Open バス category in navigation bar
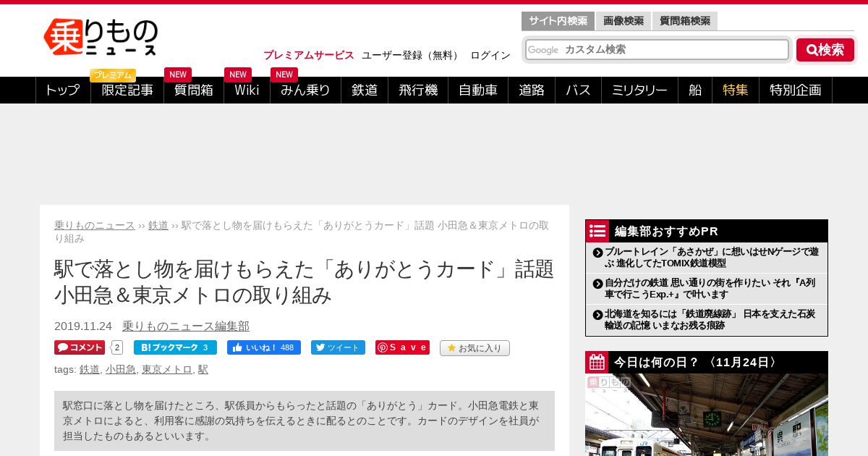 pyautogui.click(x=578, y=90)
